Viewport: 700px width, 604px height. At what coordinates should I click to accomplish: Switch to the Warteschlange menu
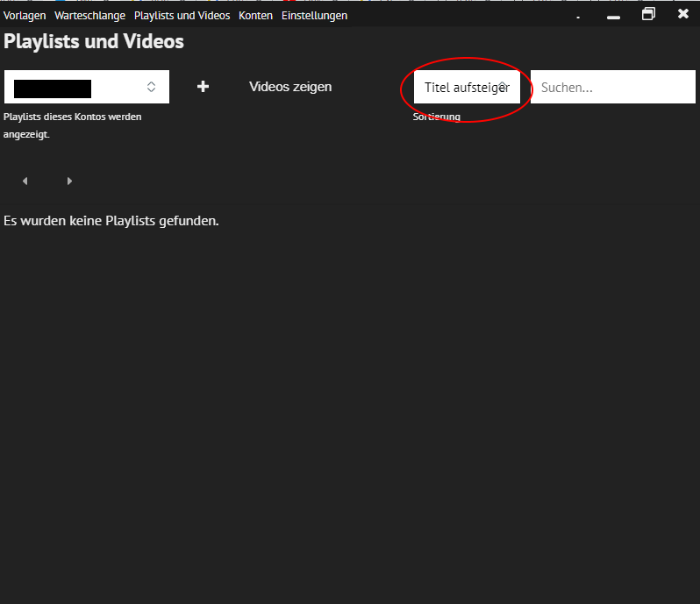click(x=89, y=16)
